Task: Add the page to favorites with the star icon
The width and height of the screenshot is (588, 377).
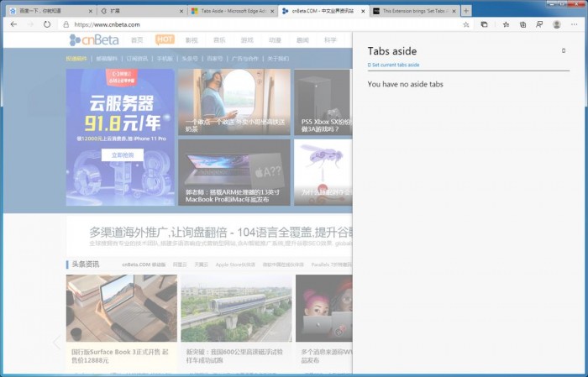Action: coord(466,24)
